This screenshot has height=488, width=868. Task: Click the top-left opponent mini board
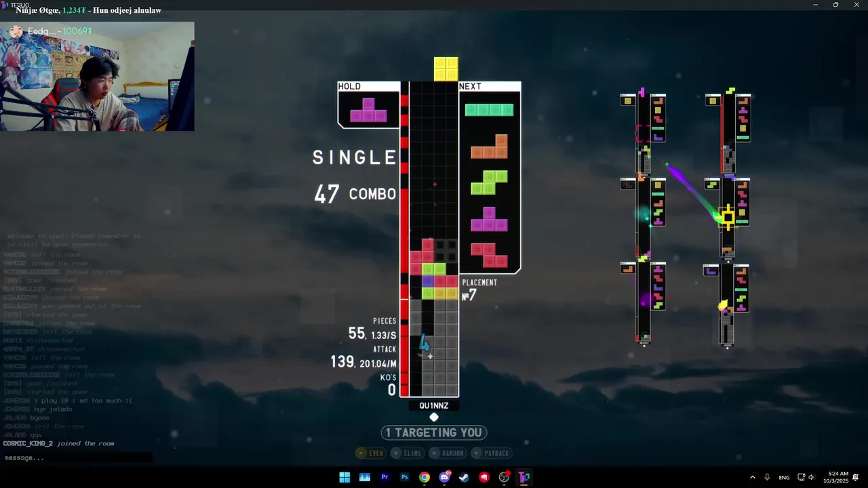click(x=643, y=132)
